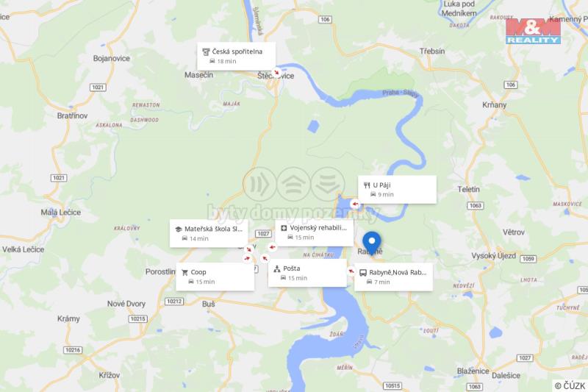Screen dimensions: 588x392
Task: Click the red arrow marker beside U Páji
Action: [355, 204]
